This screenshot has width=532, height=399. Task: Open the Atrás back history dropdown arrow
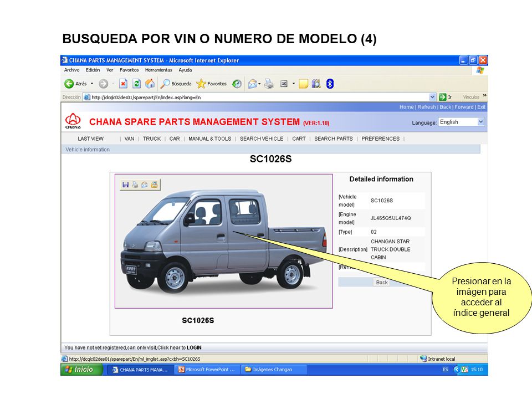tap(92, 84)
